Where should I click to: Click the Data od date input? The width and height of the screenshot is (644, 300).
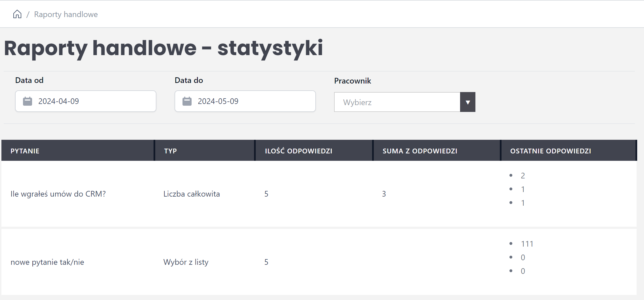[91, 101]
